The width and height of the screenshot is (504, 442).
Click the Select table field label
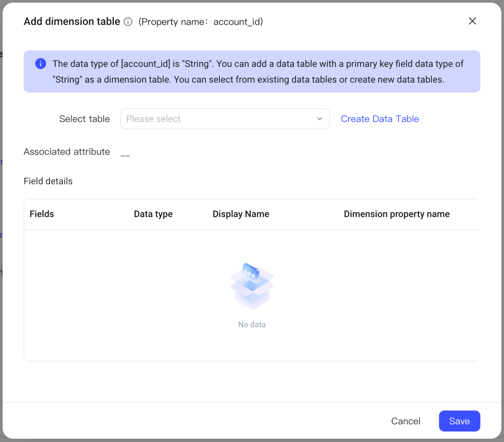(x=84, y=119)
